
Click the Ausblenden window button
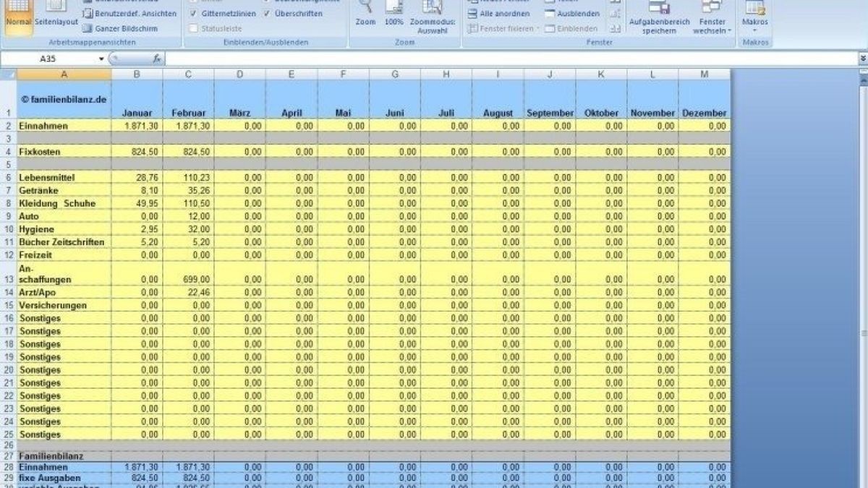[571, 14]
